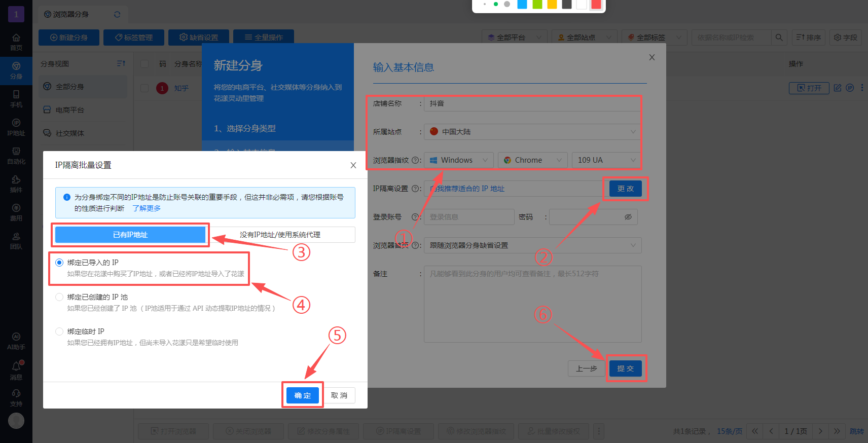Switch to 已有IP地址 tab

click(x=130, y=235)
